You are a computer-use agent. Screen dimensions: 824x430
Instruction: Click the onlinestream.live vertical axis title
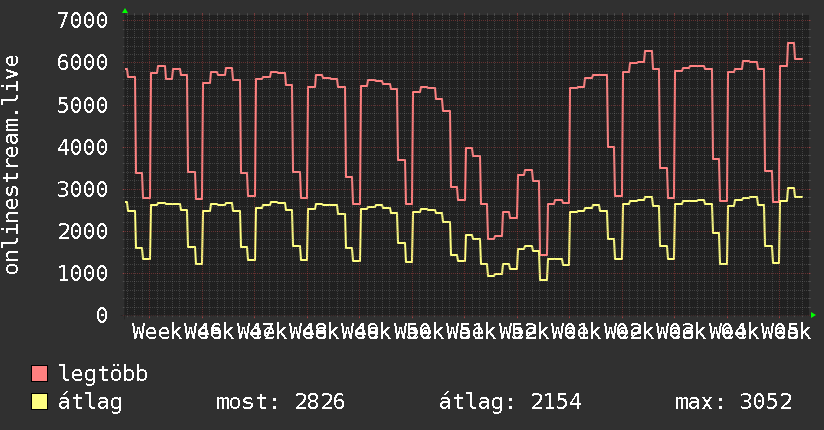pyautogui.click(x=12, y=165)
